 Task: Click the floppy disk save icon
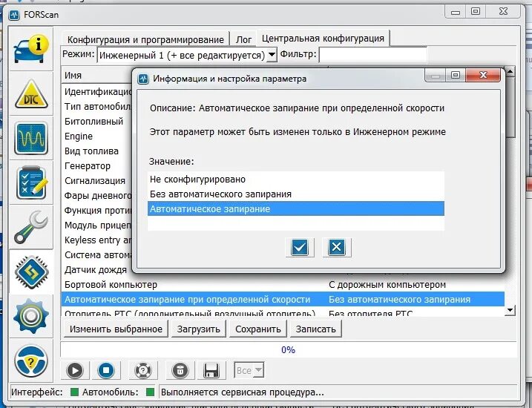coord(211,370)
